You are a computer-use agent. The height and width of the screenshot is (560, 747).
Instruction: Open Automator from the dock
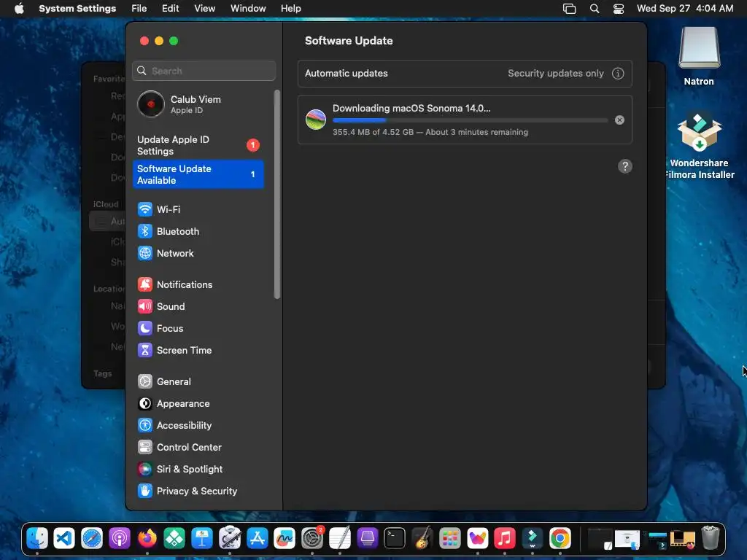click(230, 539)
